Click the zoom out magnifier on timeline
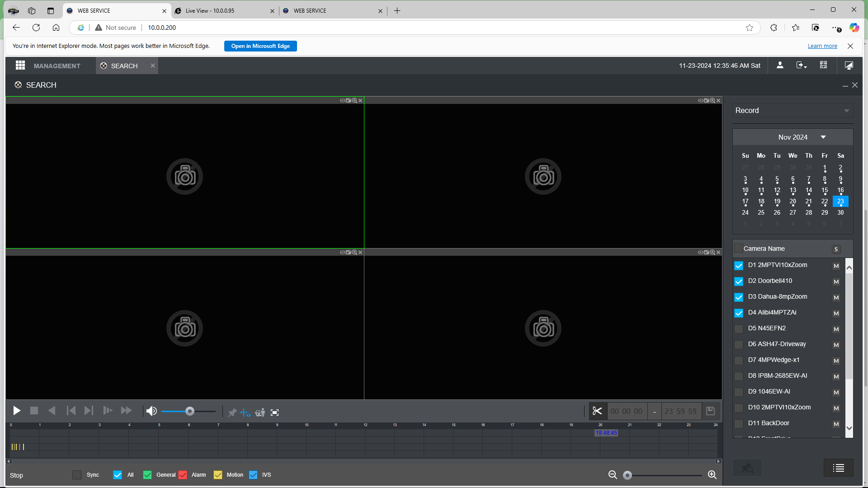Viewport: 868px width, 488px height. click(x=613, y=475)
